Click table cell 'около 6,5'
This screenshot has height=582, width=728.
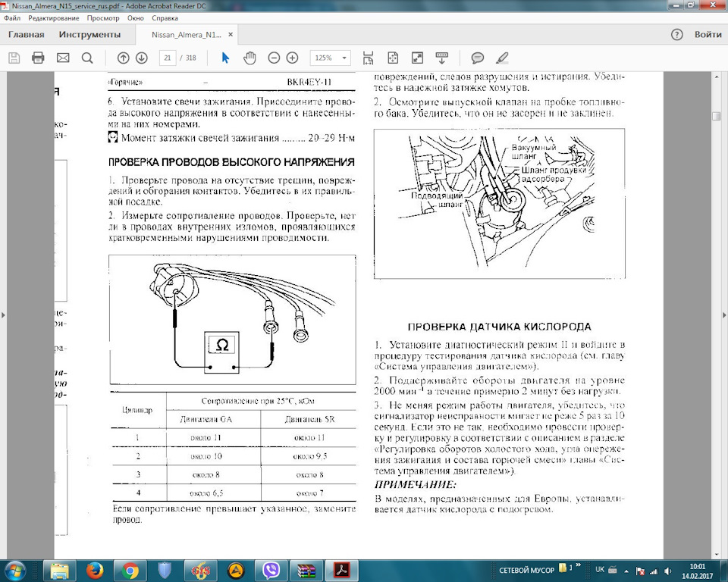click(x=206, y=493)
